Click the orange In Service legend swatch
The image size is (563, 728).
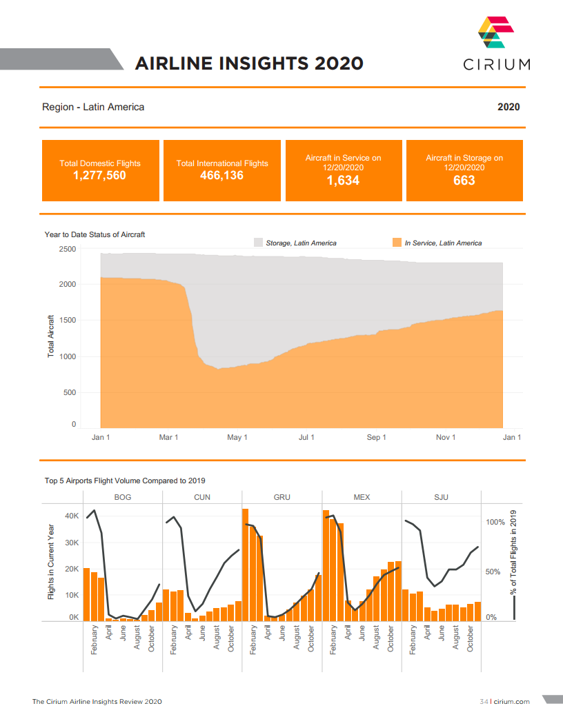397,243
